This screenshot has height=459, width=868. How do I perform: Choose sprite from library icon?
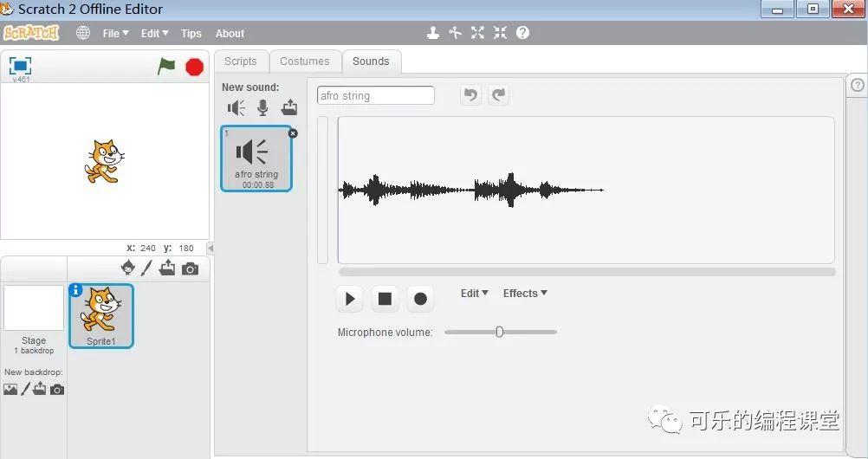point(128,268)
